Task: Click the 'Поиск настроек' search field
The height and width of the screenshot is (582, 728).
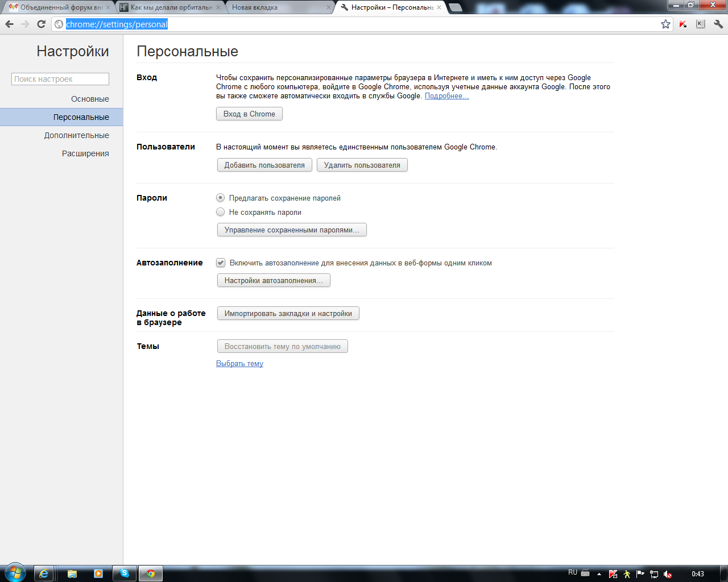Action: tap(60, 79)
